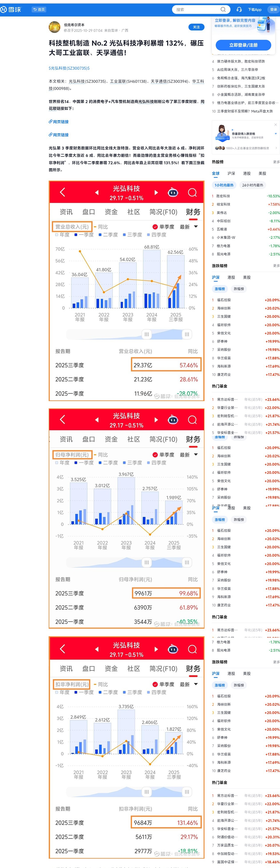Open the $光弘科技(SZ300735)$ stock tag
Image resolution: width=280 pixels, height=868 pixels.
[69, 68]
